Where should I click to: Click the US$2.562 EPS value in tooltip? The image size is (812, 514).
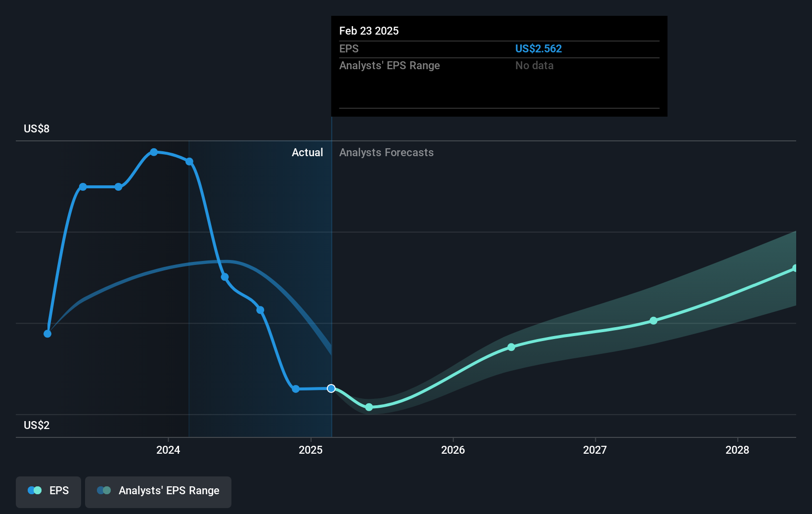tap(539, 49)
